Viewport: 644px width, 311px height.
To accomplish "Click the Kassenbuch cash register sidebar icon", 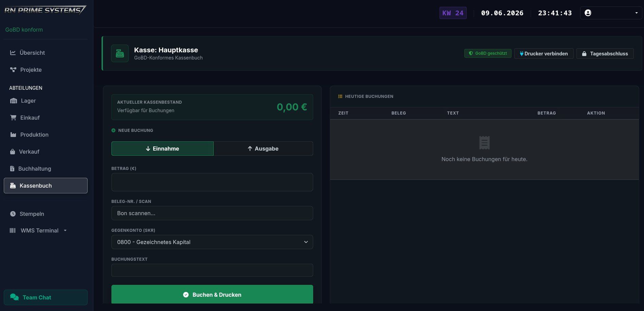I will pyautogui.click(x=13, y=186).
